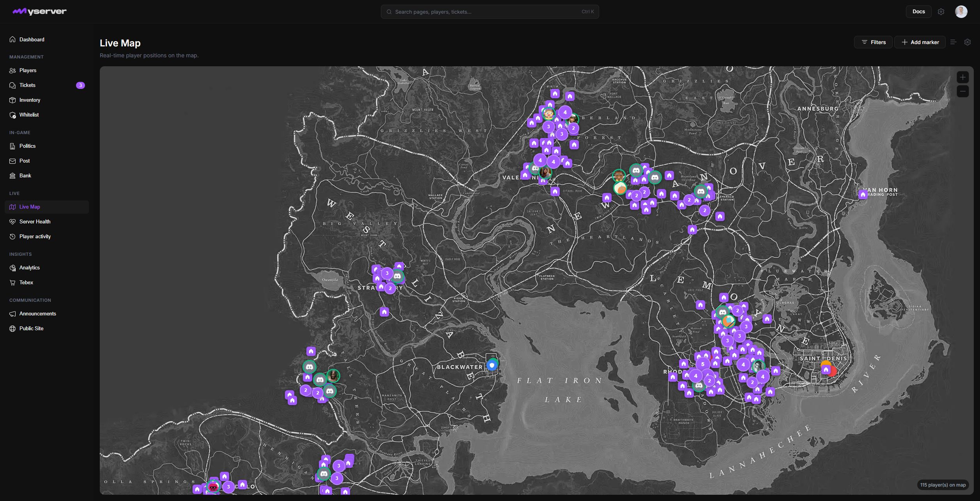
Task: Open the Docs link
Action: click(x=918, y=11)
